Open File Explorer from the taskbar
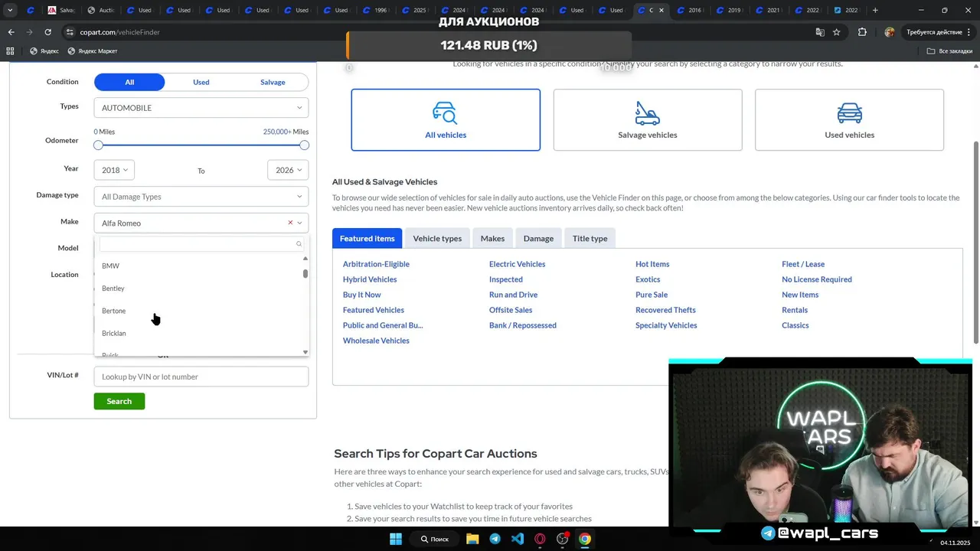This screenshot has height=551, width=980. pos(472,539)
